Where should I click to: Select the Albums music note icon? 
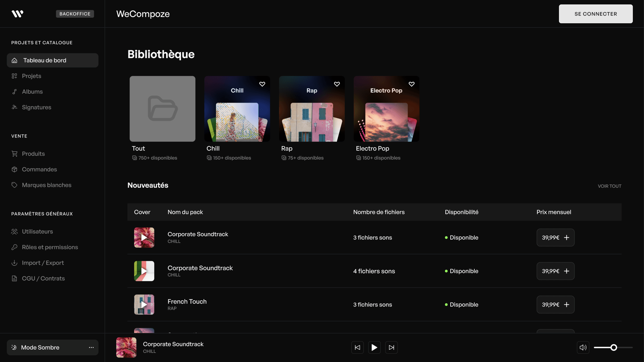pos(14,91)
